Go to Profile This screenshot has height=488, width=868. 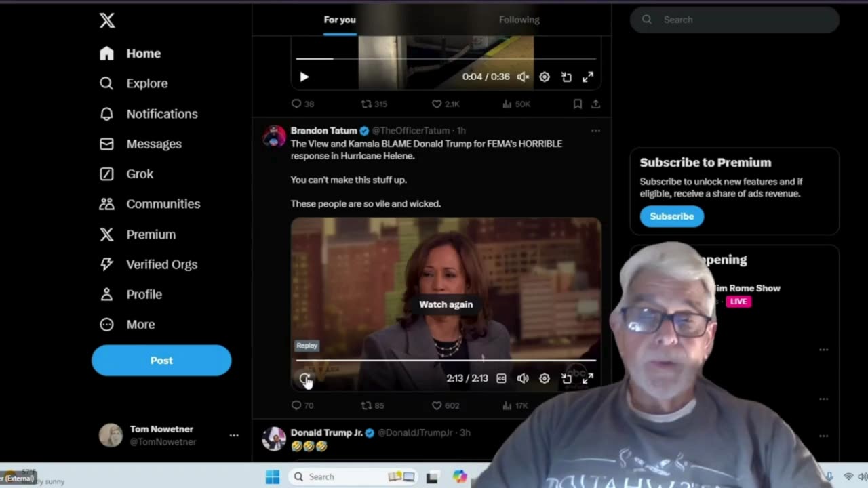coord(131,294)
